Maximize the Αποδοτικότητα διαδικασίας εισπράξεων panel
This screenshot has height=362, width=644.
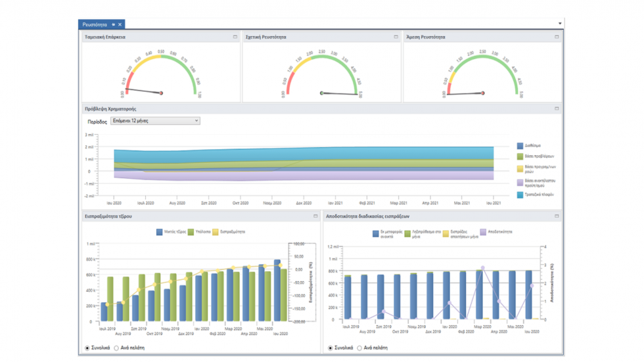557,216
